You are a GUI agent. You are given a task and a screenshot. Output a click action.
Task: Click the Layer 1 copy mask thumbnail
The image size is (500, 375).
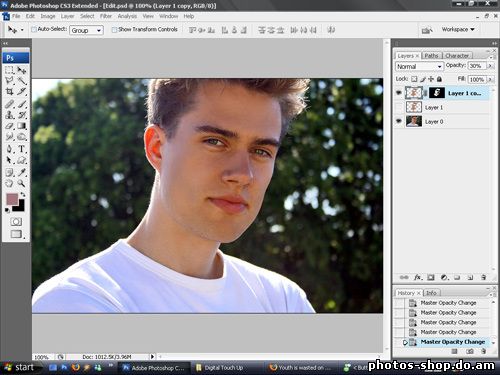tap(437, 93)
